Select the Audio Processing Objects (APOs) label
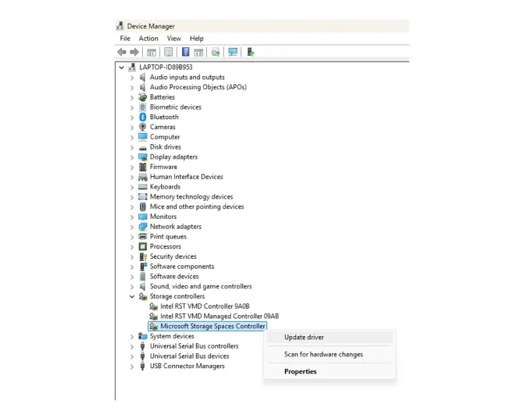Screen dimensions: 524x420 pyautogui.click(x=198, y=87)
